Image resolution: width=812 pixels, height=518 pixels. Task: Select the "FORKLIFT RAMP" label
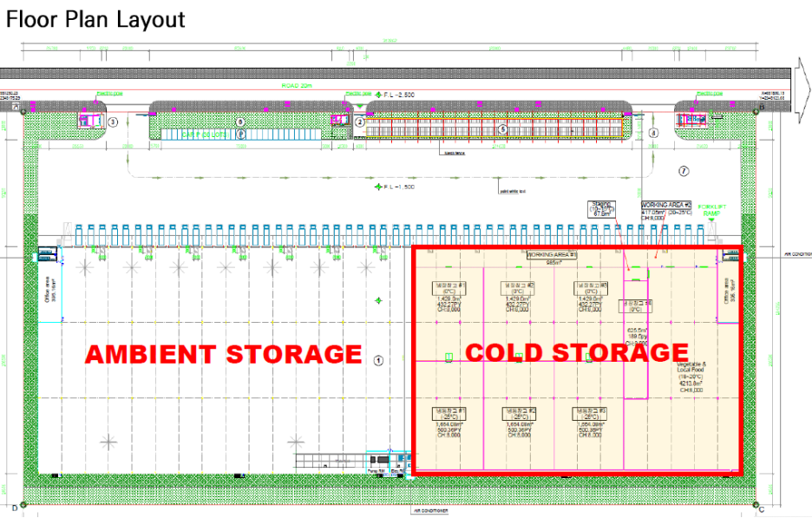tap(712, 210)
